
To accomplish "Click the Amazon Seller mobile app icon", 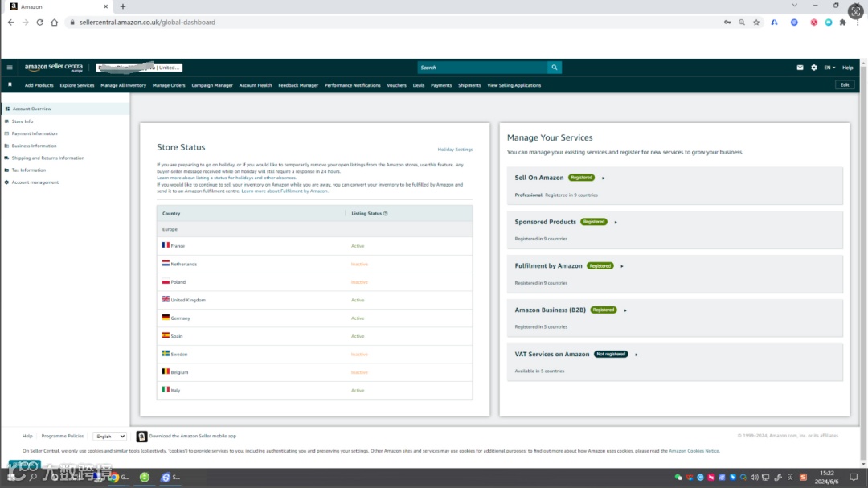I will 141,437.
